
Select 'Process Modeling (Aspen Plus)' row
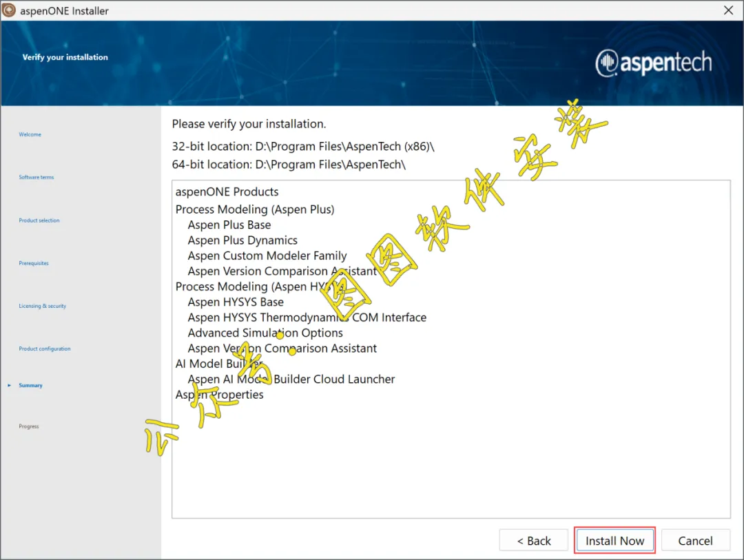(255, 209)
